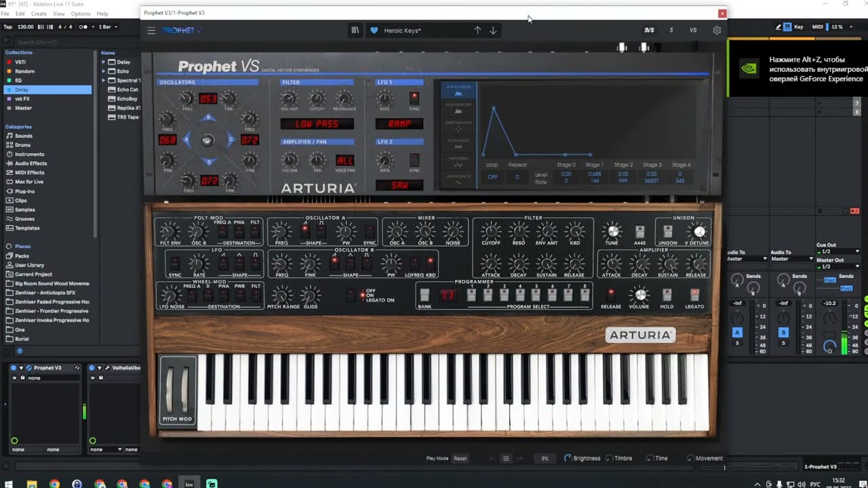Open Max for Live category
Image resolution: width=868 pixels, height=488 pixels.
pyautogui.click(x=29, y=182)
